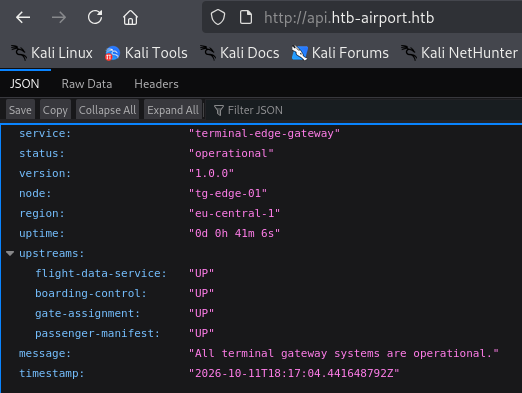Open the Kali NetHunter bookmark
This screenshot has height=393, width=522.
point(460,53)
